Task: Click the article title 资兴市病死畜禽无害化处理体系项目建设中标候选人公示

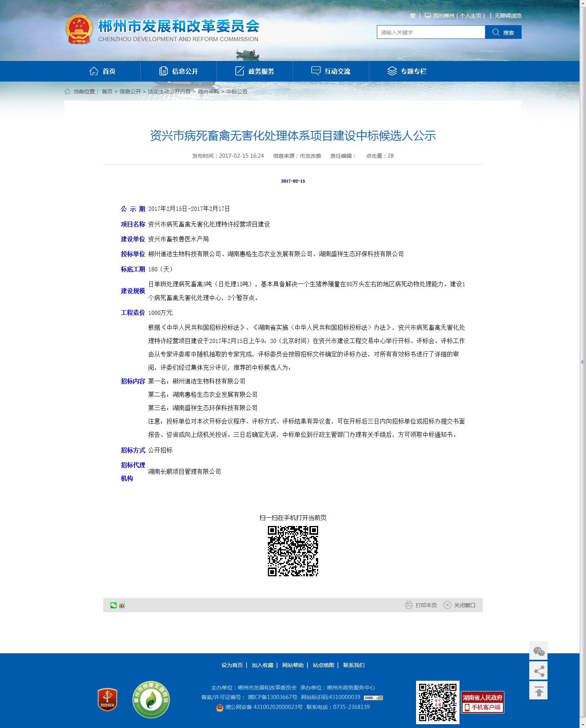Action: 293,136
